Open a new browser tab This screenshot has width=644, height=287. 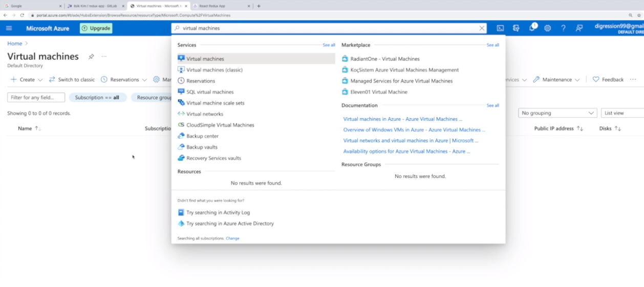[259, 6]
